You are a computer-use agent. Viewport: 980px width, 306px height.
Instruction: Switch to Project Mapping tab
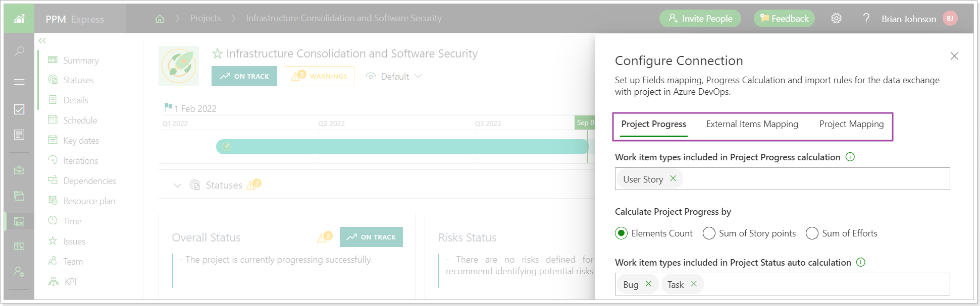[x=852, y=125]
